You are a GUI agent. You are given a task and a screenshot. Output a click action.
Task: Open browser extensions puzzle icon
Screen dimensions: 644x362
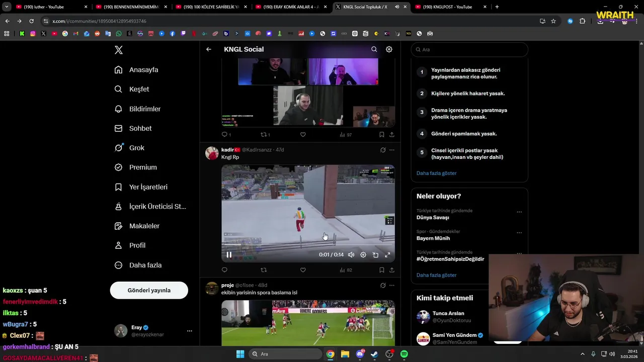click(582, 21)
